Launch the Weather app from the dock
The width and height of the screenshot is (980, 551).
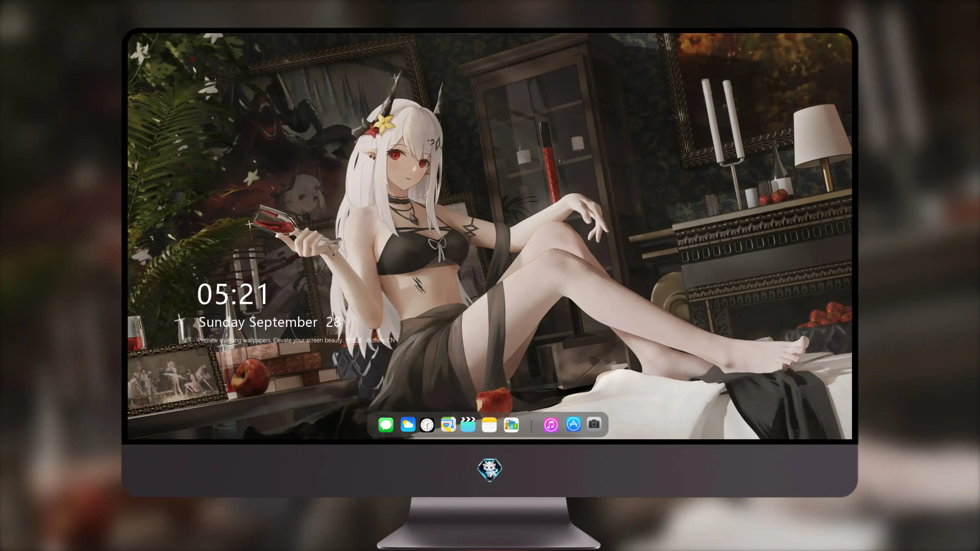[x=408, y=424]
